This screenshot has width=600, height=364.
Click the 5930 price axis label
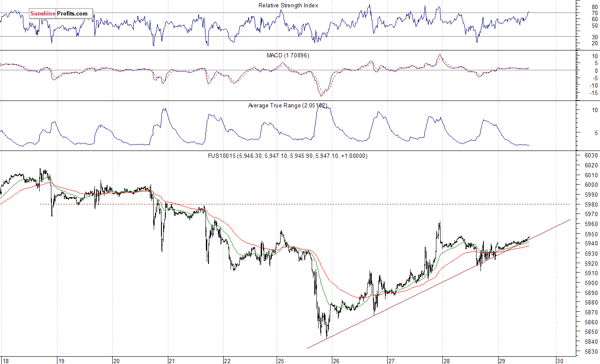click(591, 254)
